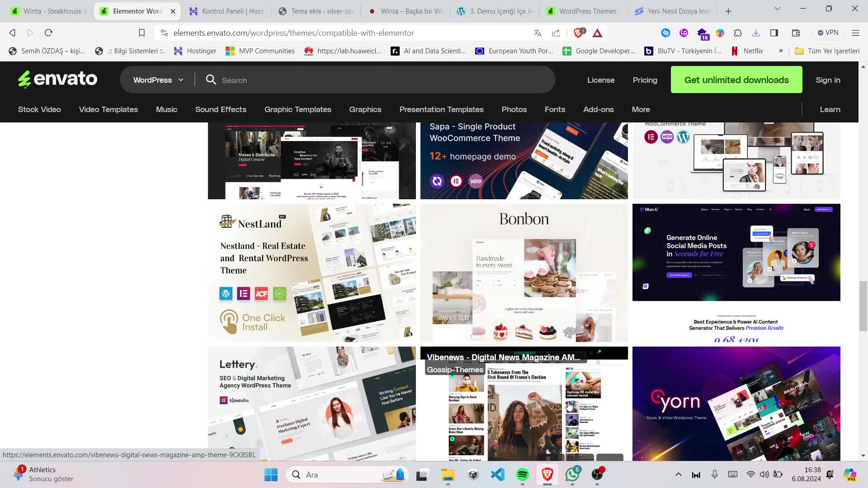Click Sign in link
The image size is (868, 488).
pos(828,80)
